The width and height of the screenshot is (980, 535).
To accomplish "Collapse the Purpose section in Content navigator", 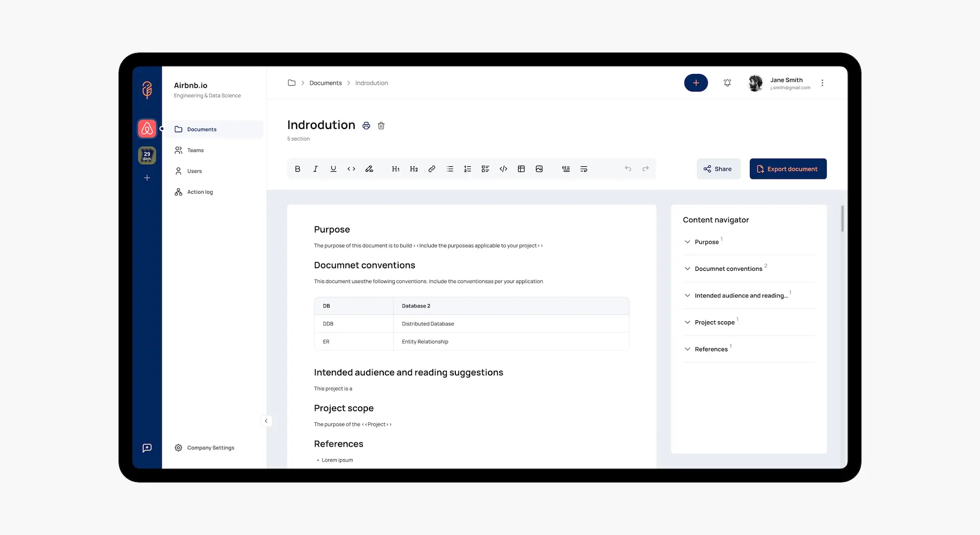I will (x=688, y=242).
